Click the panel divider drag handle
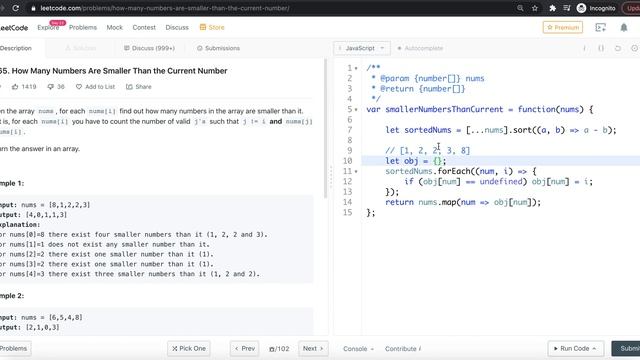This screenshot has width=640, height=360. (331, 177)
